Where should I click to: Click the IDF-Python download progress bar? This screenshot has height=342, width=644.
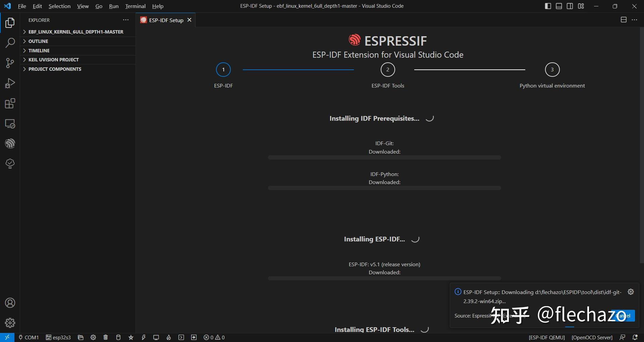pos(384,188)
